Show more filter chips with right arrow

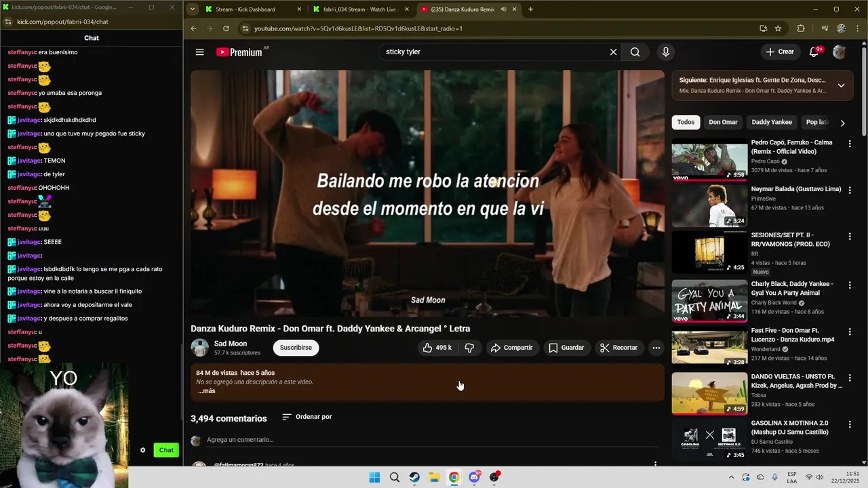tap(842, 123)
